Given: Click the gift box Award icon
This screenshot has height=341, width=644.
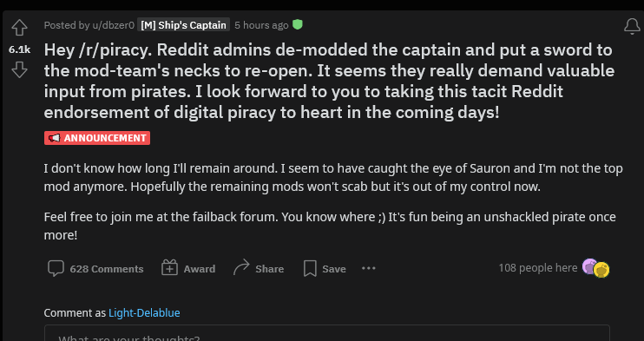Looking at the screenshot, I should tap(169, 268).
